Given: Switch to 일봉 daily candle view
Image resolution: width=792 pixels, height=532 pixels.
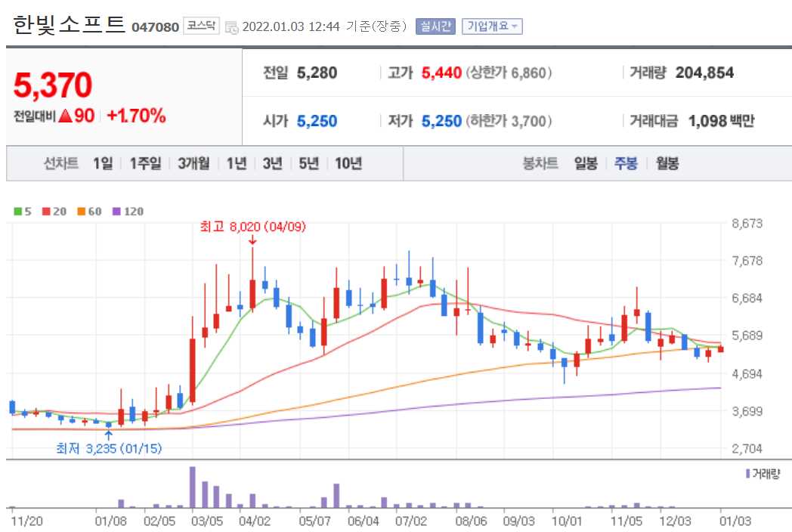Looking at the screenshot, I should point(583,162).
